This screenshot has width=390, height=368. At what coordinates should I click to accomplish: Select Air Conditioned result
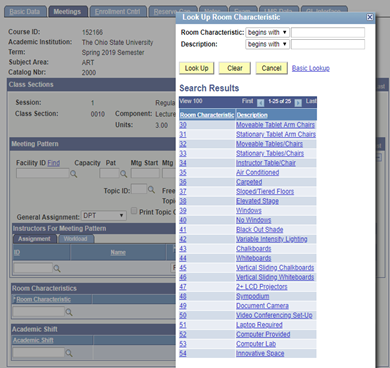click(x=258, y=172)
